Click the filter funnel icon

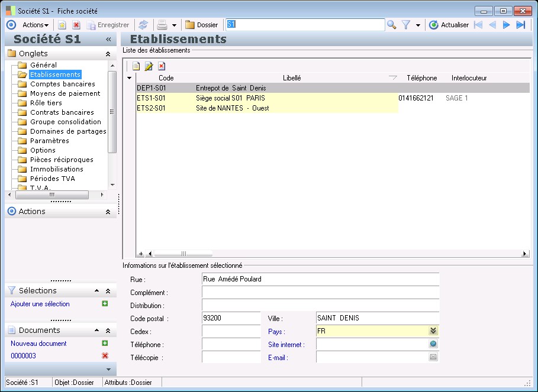coord(406,25)
